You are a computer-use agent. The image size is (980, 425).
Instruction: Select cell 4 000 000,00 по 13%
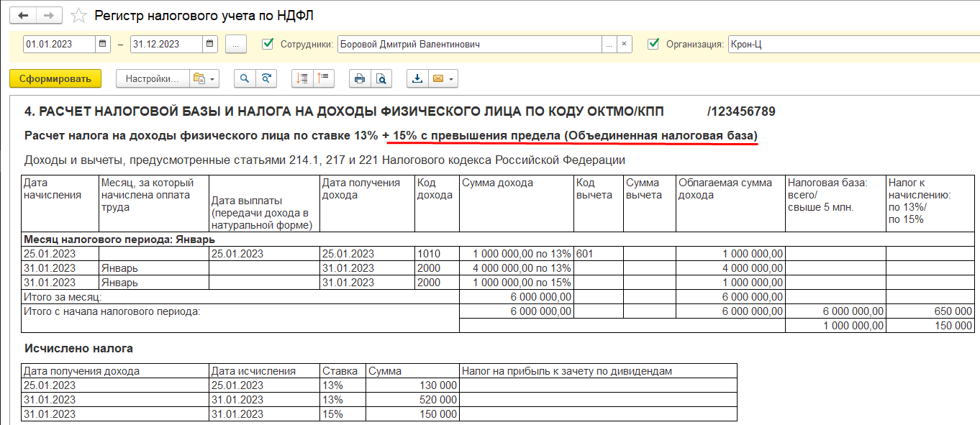click(517, 268)
